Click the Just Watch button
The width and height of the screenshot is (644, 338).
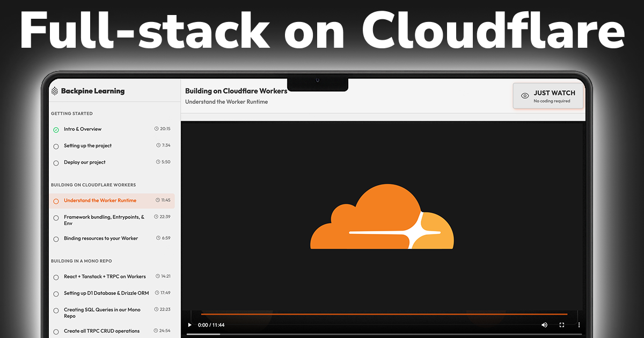coord(548,96)
